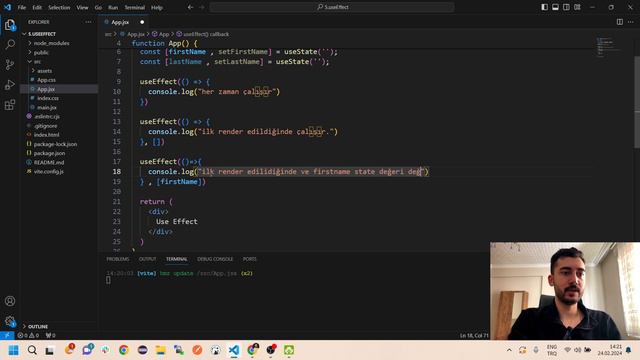Open the Selection menu
The height and width of the screenshot is (360, 640).
click(59, 7)
